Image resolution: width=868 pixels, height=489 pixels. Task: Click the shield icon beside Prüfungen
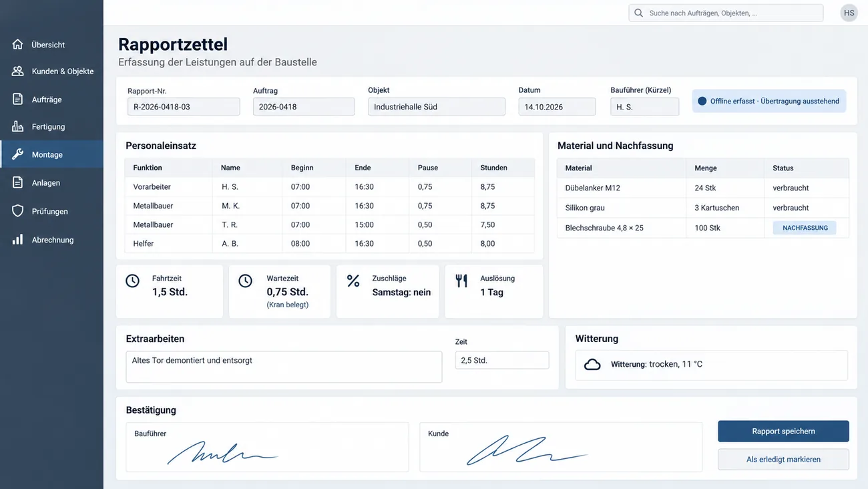(18, 211)
